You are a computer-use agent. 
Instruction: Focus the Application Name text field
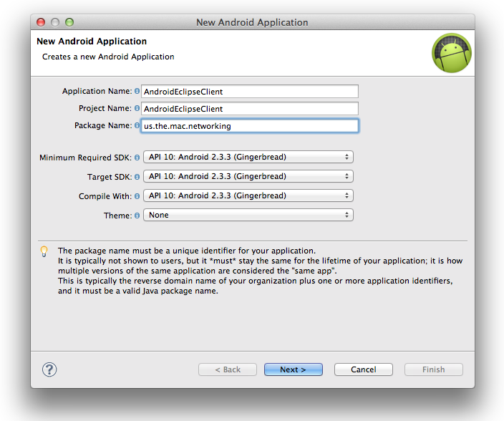point(250,92)
